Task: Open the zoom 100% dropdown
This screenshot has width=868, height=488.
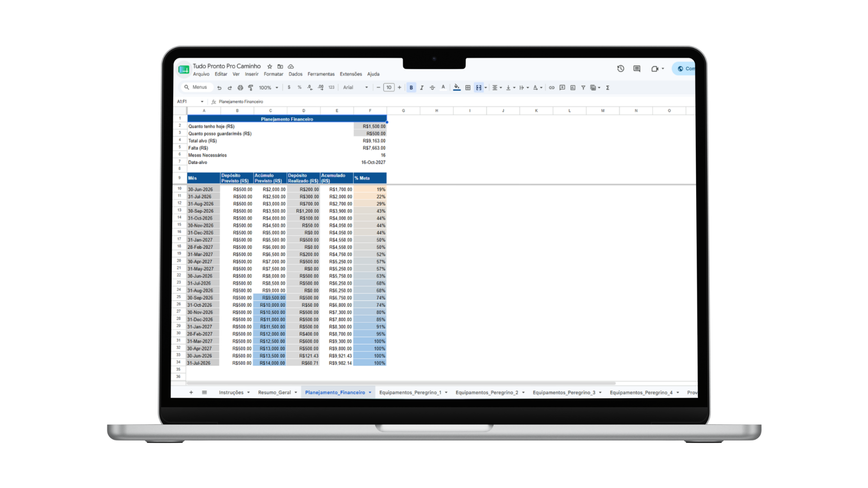Action: [x=269, y=88]
